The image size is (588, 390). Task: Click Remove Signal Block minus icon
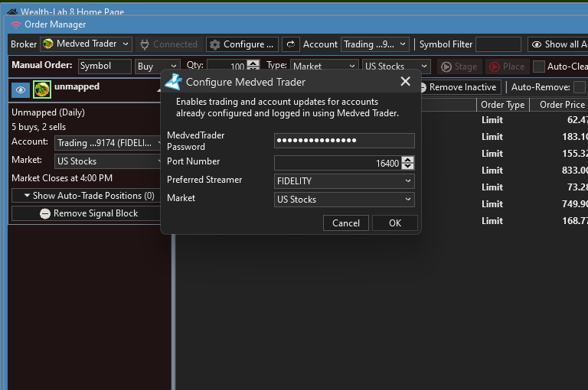click(x=45, y=213)
